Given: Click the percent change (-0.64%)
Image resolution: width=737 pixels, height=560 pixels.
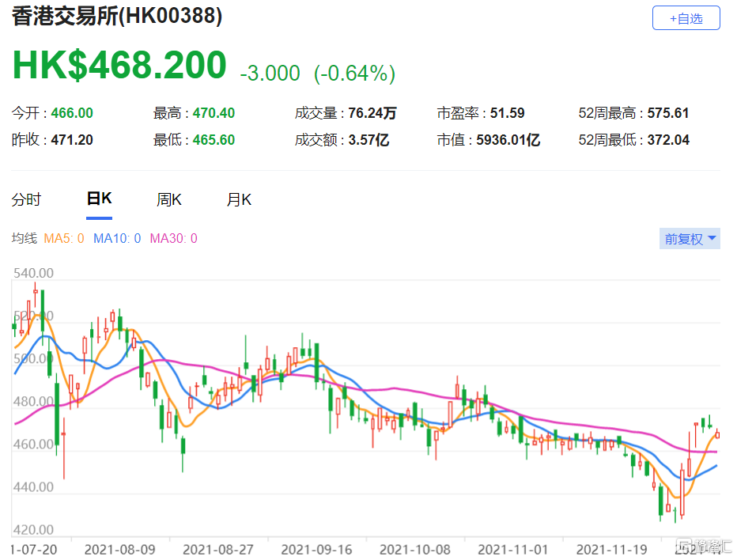Looking at the screenshot, I should click(355, 74).
